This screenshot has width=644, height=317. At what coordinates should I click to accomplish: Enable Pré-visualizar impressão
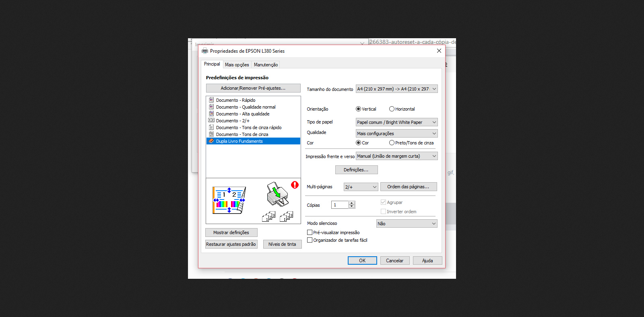point(310,233)
